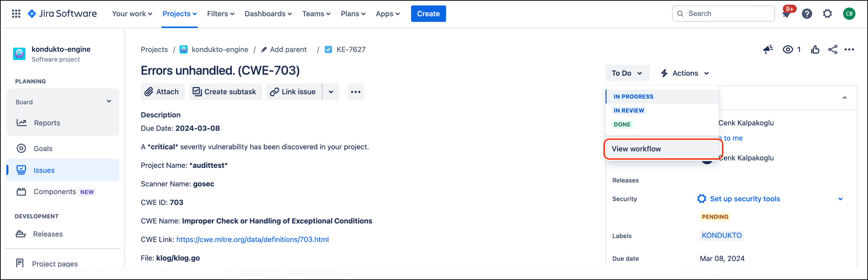Click the thumbs up vote icon
The height and width of the screenshot is (280, 868).
click(x=815, y=50)
